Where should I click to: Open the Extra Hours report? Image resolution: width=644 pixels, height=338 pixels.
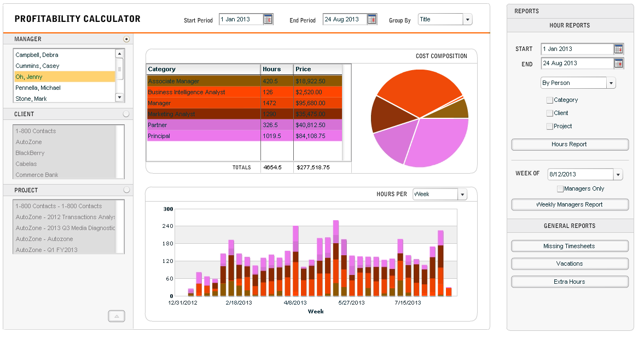[x=570, y=282]
